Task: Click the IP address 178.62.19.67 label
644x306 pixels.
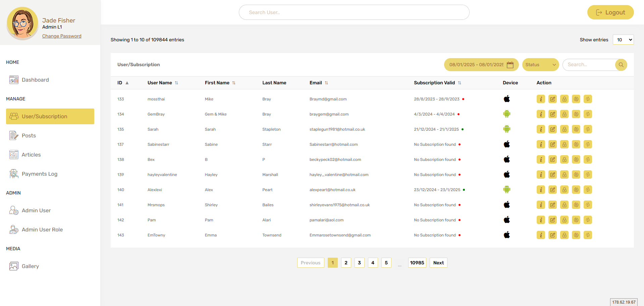Action: pos(624,302)
